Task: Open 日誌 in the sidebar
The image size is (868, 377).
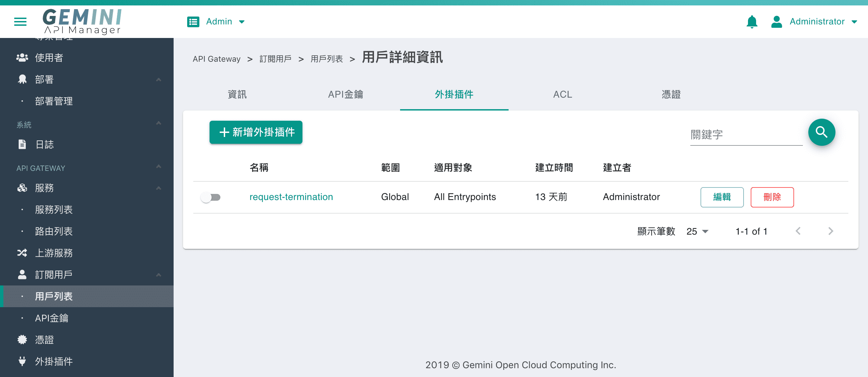Action: tap(44, 144)
